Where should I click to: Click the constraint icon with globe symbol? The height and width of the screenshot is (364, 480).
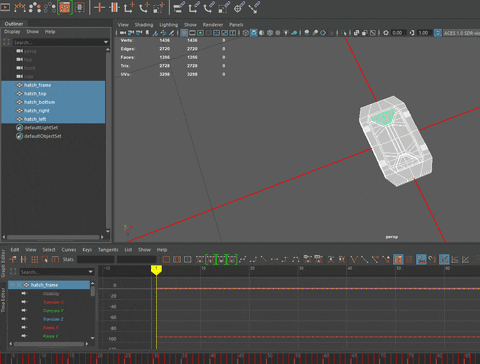tap(239, 7)
